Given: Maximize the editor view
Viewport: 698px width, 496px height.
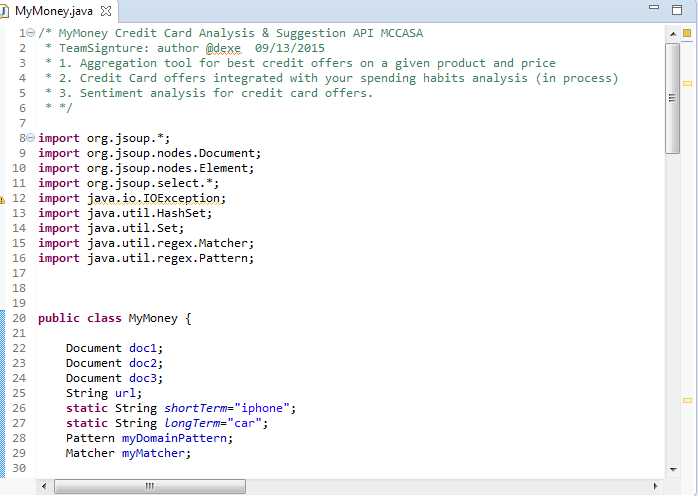Looking at the screenshot, I should (x=677, y=10).
